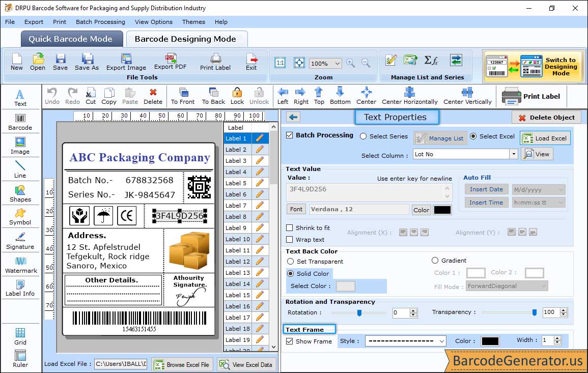The height and width of the screenshot is (373, 588).
Task: Open the Shapes tool
Action: pyautogui.click(x=20, y=194)
